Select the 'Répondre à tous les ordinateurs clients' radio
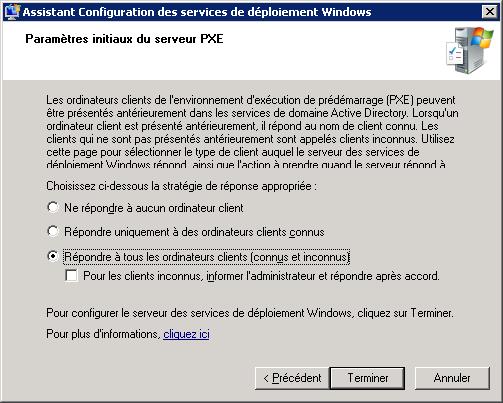Screen dimensions: 503x403 [53, 256]
